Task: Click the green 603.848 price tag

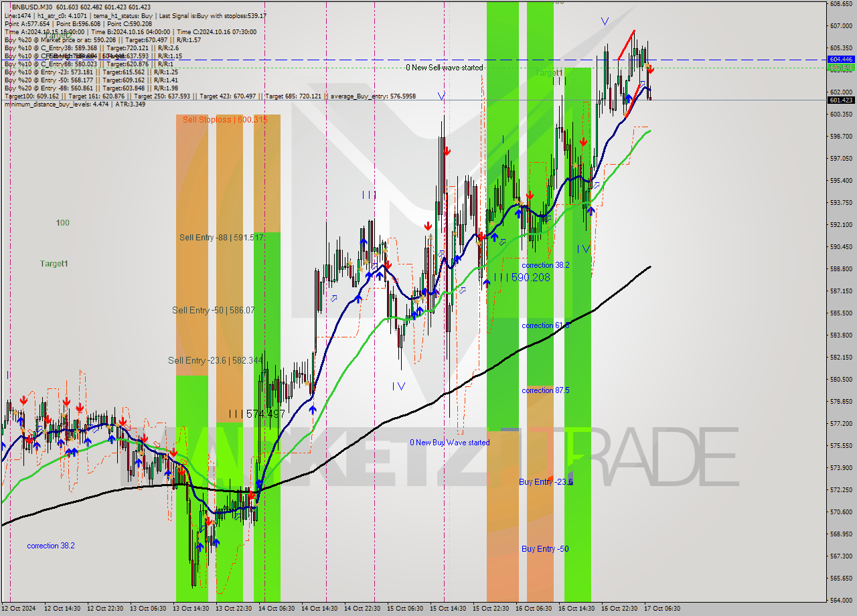Action: point(841,67)
